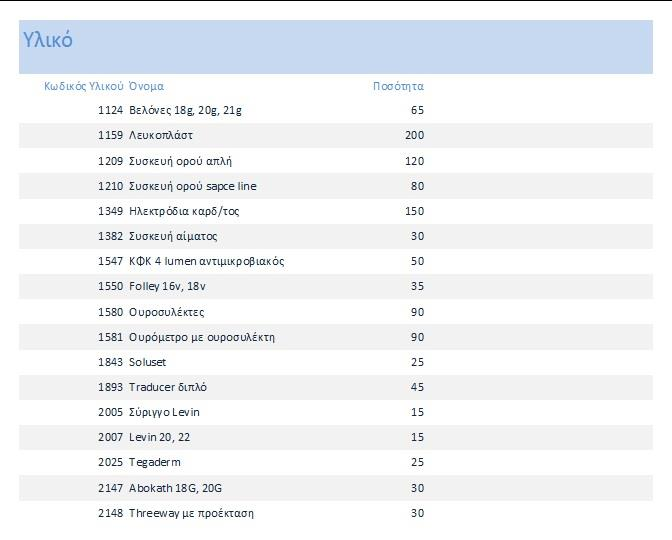
Task: Click quantity 35 for Folley
Action: tap(417, 286)
